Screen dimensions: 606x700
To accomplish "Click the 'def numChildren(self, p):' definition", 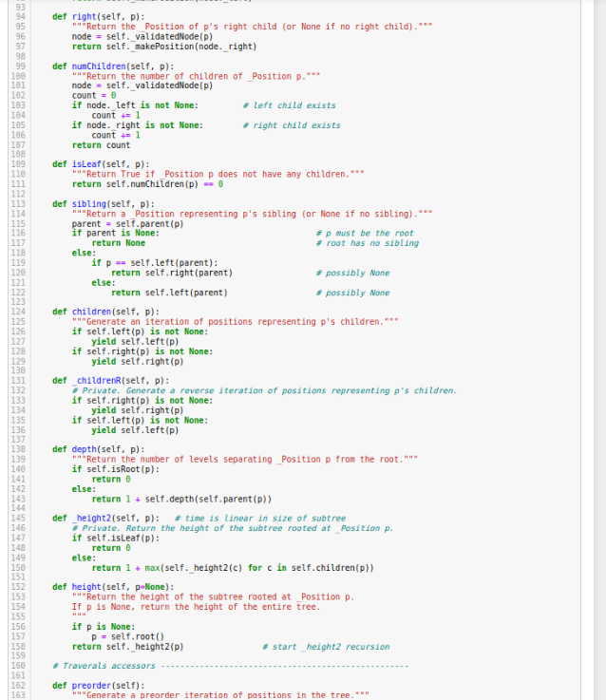I will click(x=113, y=66).
